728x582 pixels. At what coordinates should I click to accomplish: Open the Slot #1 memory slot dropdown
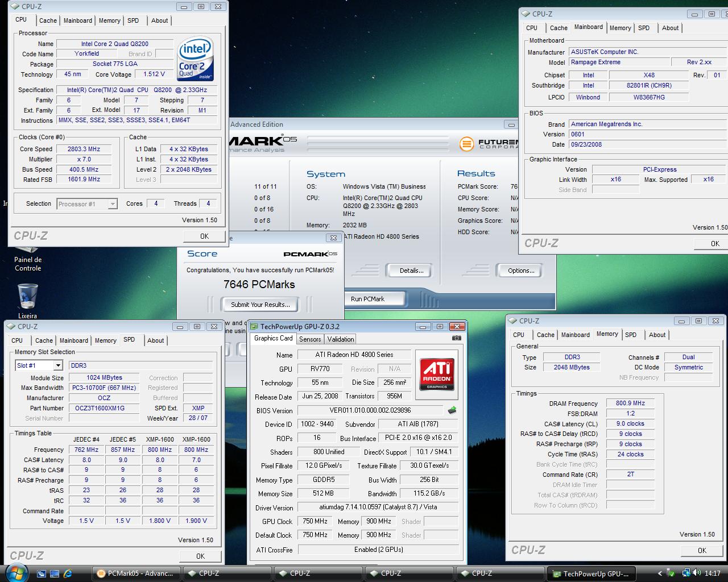[x=57, y=365]
